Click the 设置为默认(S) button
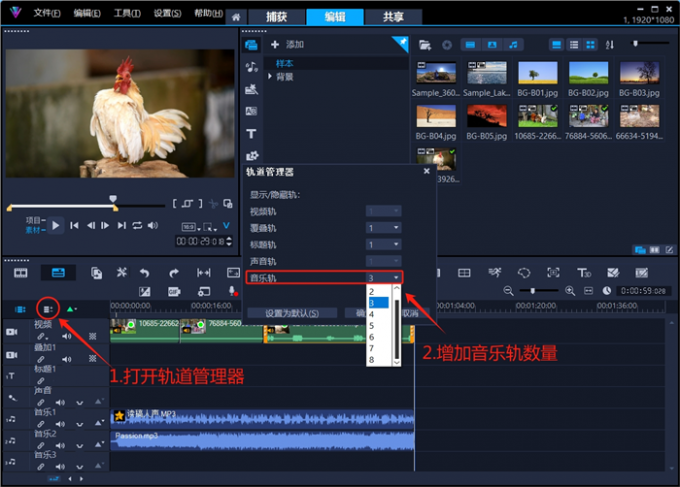This screenshot has width=680, height=487. (292, 313)
